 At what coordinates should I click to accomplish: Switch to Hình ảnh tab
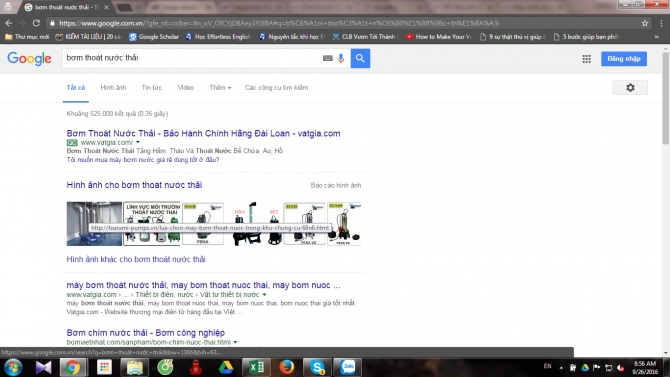(113, 88)
